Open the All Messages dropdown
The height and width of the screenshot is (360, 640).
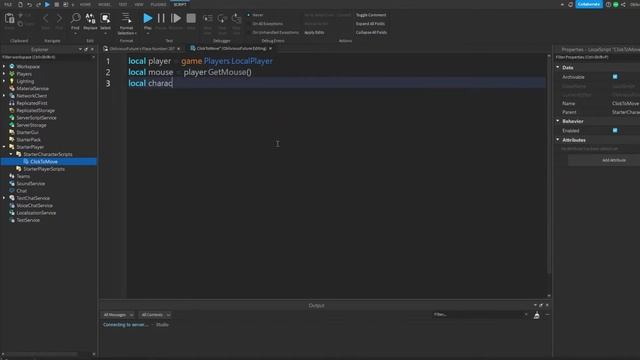click(118, 315)
